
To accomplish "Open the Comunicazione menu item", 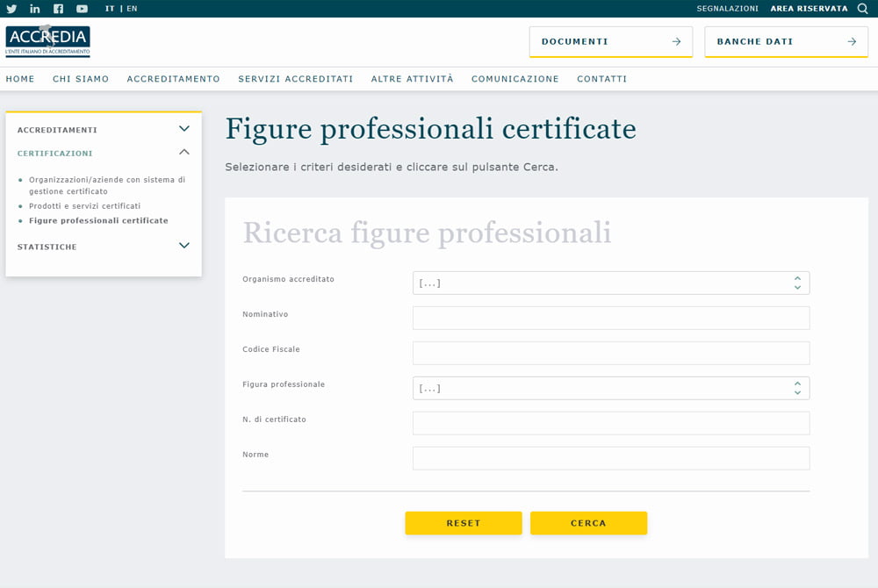I will coord(515,79).
